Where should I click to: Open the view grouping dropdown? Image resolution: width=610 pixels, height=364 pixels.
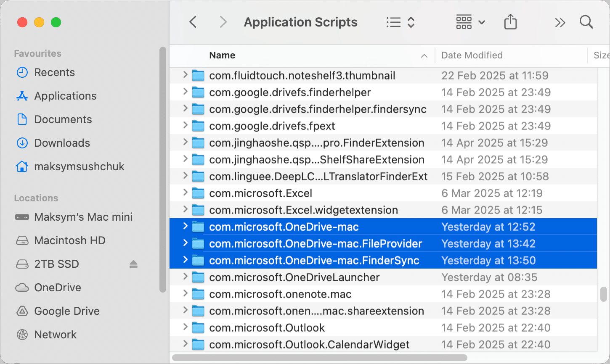(x=470, y=22)
